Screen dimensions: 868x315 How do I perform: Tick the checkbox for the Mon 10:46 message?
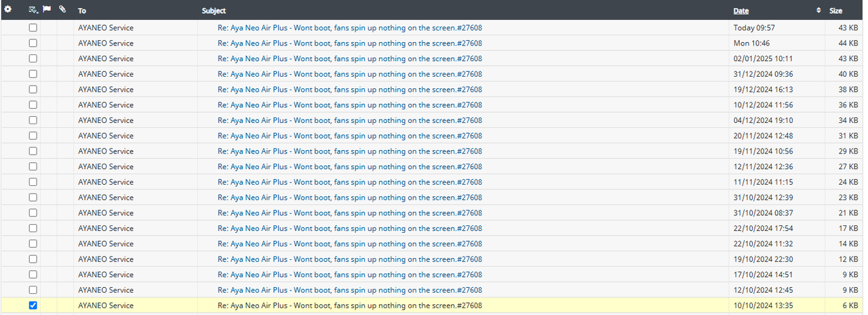coord(33,43)
